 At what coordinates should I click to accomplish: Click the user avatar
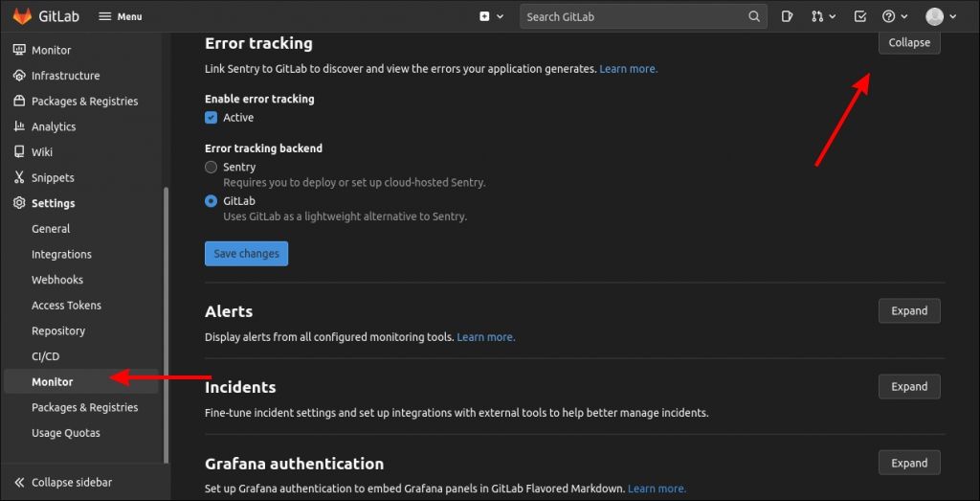tap(934, 17)
